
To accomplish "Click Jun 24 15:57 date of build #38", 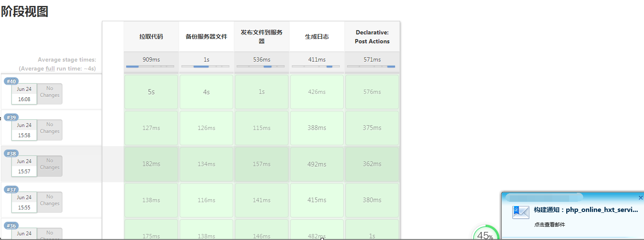I will pyautogui.click(x=24, y=166).
